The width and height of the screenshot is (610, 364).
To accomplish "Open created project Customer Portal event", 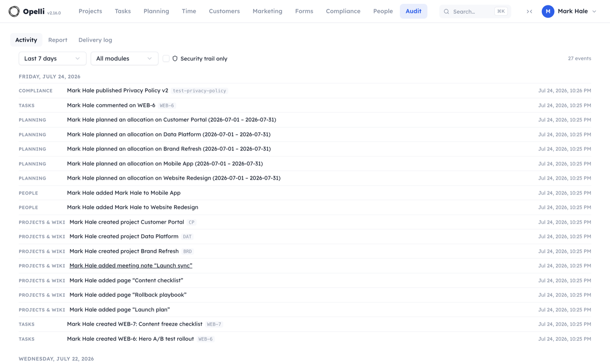I will point(127,222).
